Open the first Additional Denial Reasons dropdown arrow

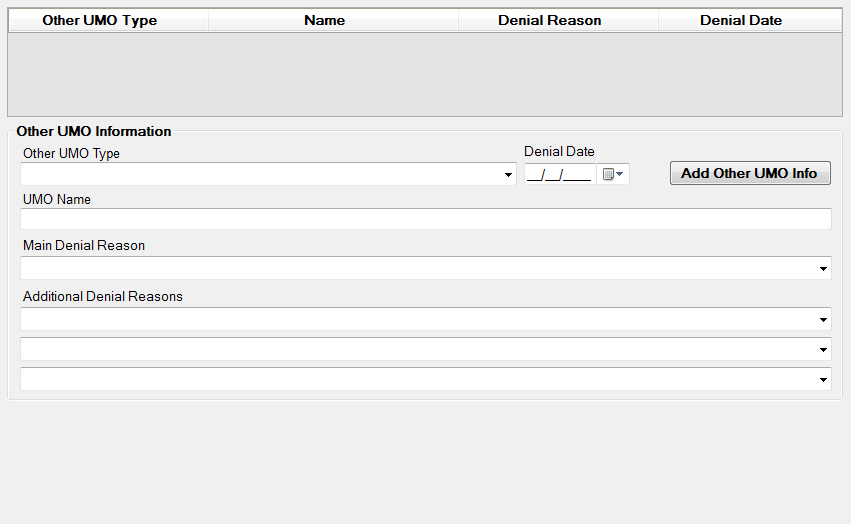pos(823,320)
